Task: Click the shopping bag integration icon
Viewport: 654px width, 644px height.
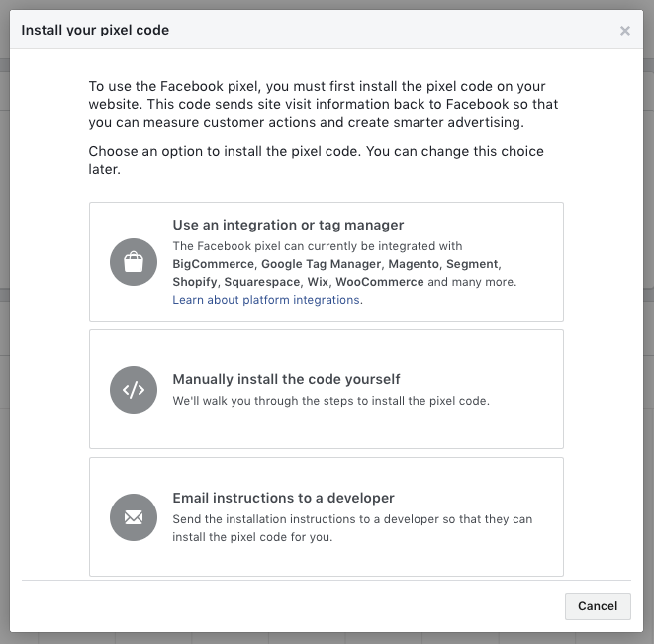Action: [134, 262]
